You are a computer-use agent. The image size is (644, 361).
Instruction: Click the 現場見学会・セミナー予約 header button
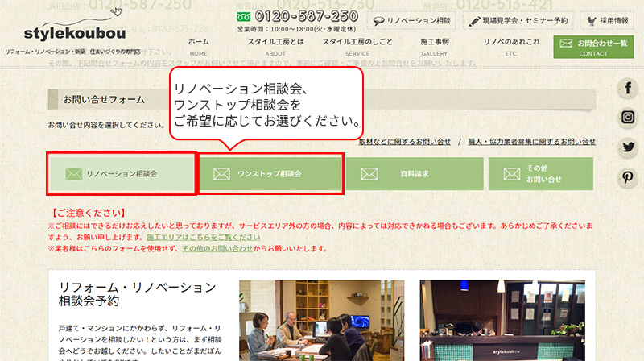click(518, 21)
